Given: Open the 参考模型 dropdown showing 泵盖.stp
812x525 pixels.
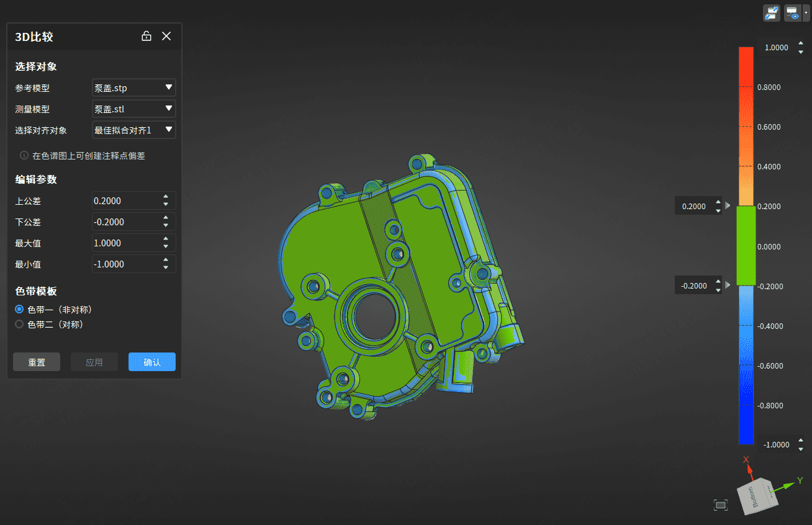Looking at the screenshot, I should point(133,87).
